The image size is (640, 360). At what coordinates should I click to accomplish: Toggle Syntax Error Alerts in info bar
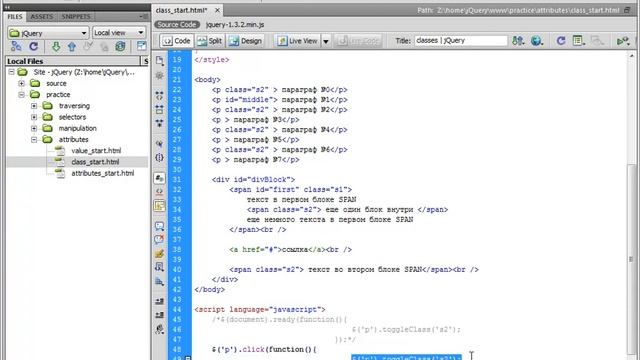point(160,205)
